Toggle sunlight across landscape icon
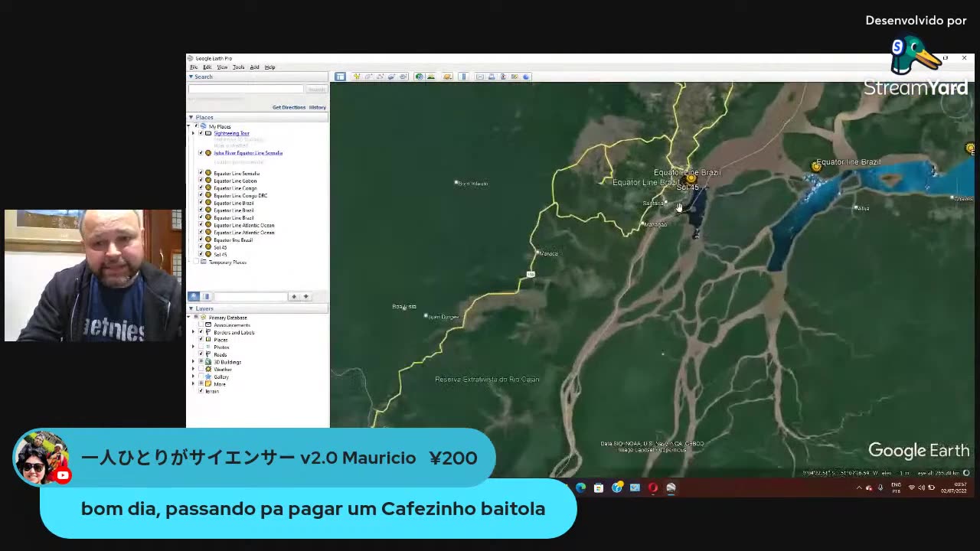Viewport: 980px width, 551px height. pos(430,77)
